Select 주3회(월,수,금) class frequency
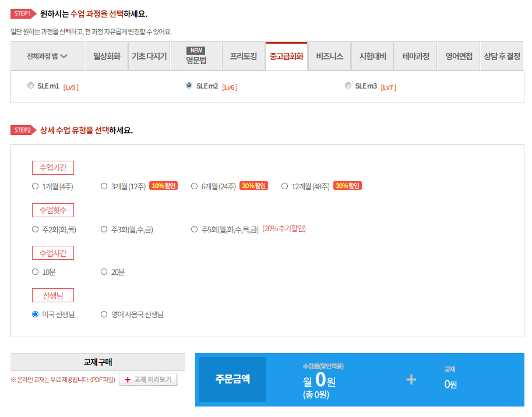 pyautogui.click(x=104, y=229)
